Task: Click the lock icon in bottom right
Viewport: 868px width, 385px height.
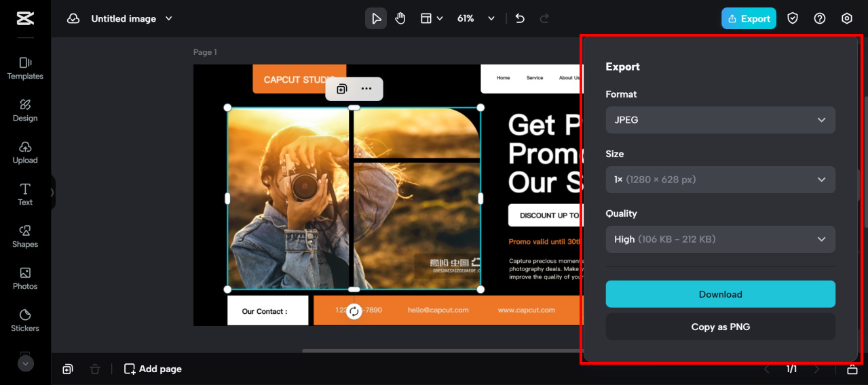Action: [852, 369]
